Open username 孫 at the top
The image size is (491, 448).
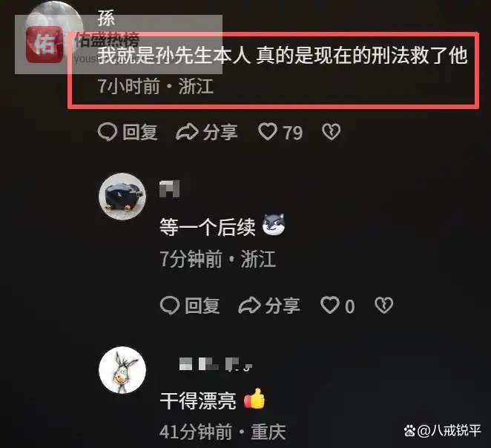106,18
